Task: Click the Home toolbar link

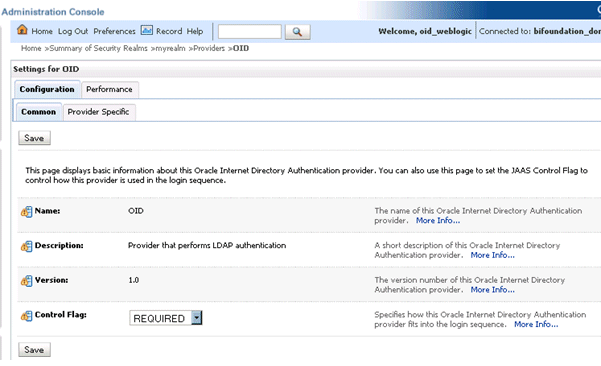Action: pyautogui.click(x=42, y=31)
